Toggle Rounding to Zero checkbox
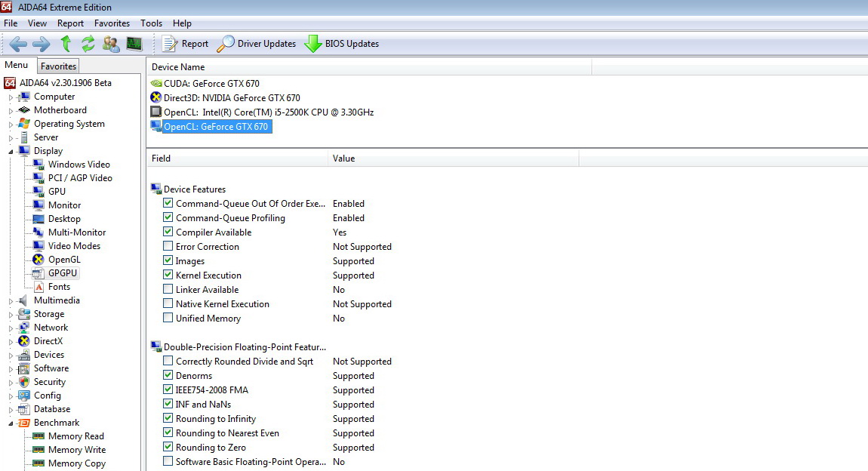Screen dimensions: 868x471 tap(168, 447)
